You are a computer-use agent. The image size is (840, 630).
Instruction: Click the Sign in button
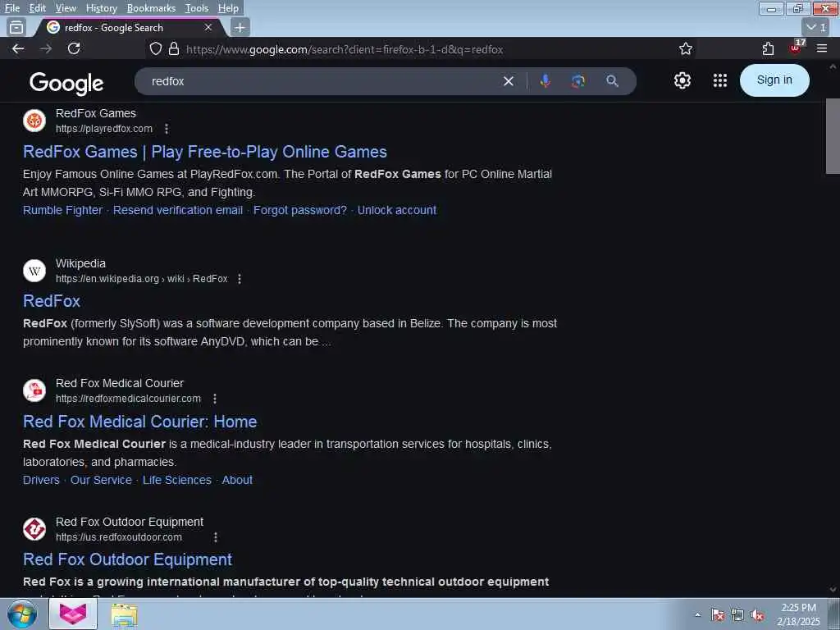point(774,80)
